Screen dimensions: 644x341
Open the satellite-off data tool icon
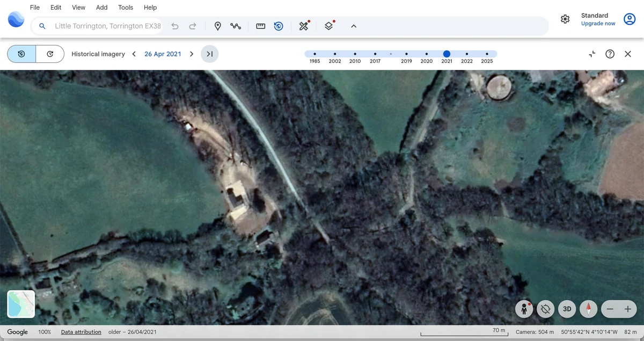pos(304,26)
